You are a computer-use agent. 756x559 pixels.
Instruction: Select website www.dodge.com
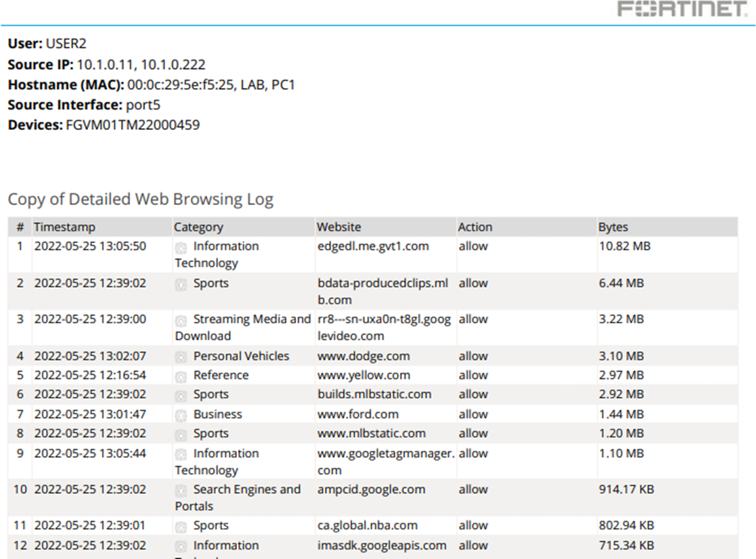tap(363, 356)
